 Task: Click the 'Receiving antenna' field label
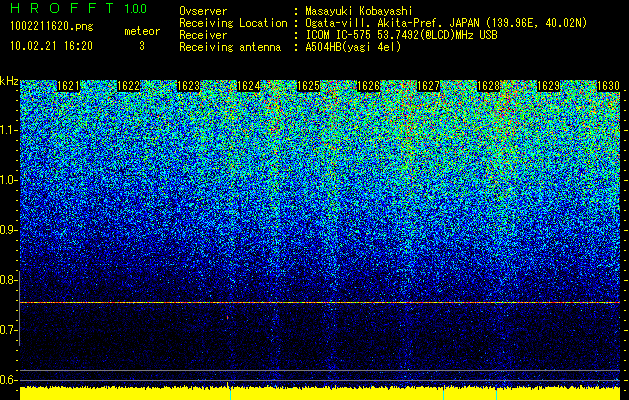[230, 47]
